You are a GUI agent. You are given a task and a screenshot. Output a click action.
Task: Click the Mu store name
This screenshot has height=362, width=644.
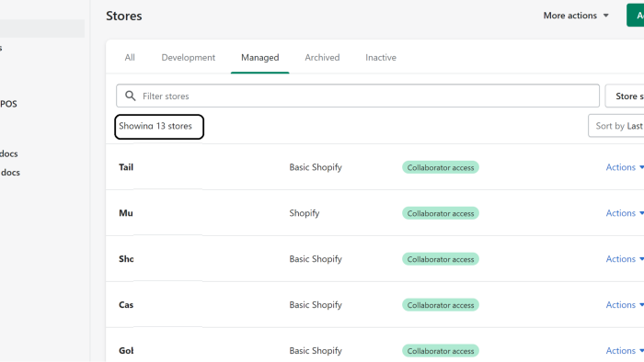126,213
